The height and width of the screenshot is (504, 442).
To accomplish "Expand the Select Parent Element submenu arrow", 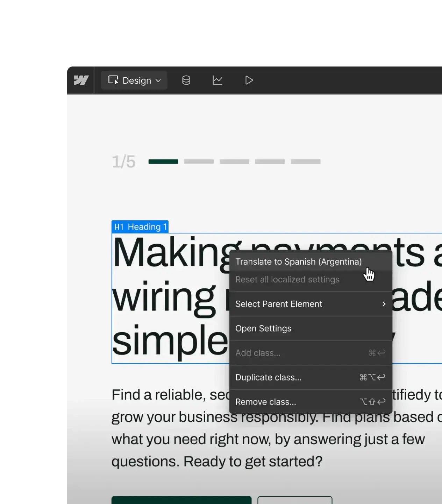I will 384,304.
